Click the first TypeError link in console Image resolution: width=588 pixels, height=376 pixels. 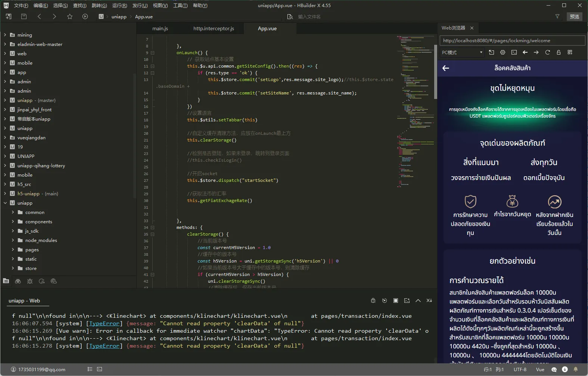pos(104,323)
